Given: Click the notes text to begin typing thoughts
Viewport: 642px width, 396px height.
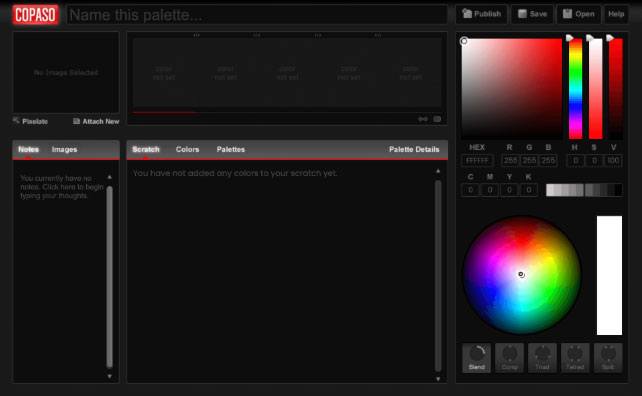Looking at the screenshot, I should [62, 187].
